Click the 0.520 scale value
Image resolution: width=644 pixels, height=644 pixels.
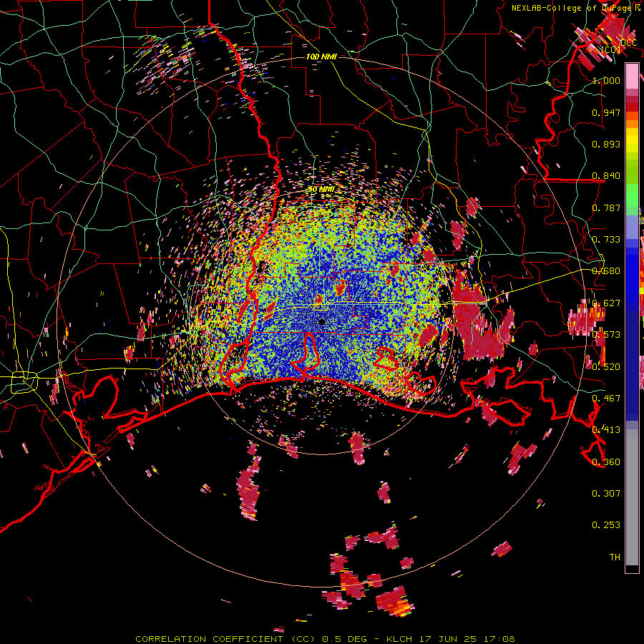(606, 366)
